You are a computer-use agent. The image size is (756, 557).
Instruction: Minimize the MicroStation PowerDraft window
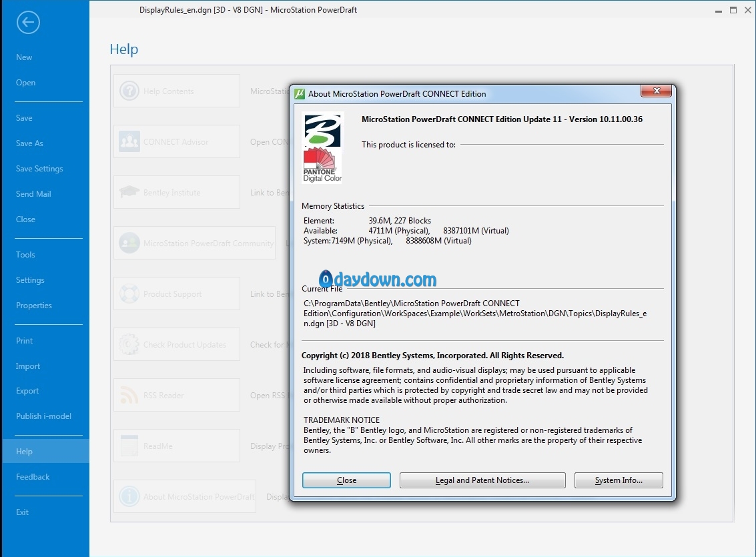(x=719, y=10)
